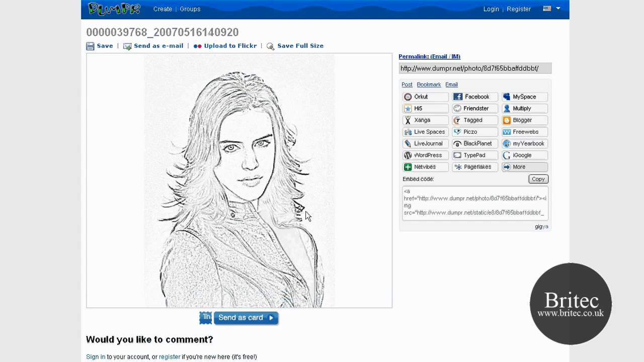Click the Send as card button
The height and width of the screenshot is (362, 644).
click(245, 317)
